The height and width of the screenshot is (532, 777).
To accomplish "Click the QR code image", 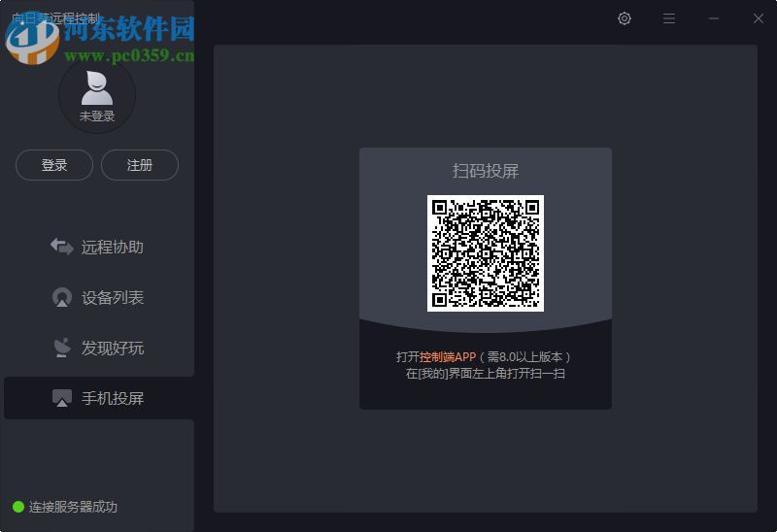I will pyautogui.click(x=486, y=253).
